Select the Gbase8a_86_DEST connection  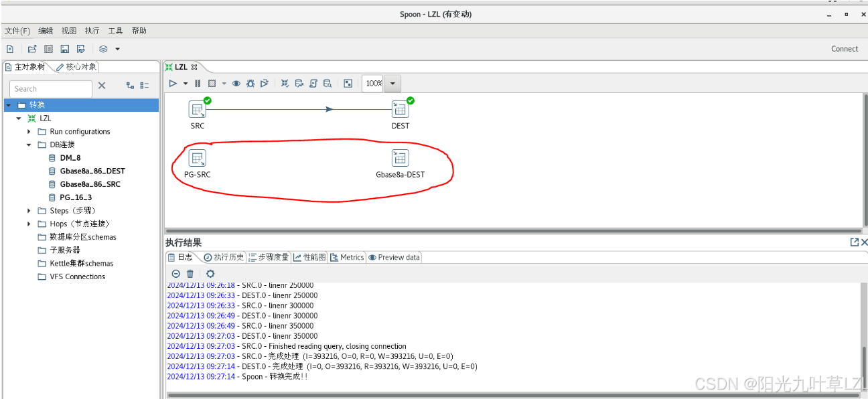click(x=92, y=171)
